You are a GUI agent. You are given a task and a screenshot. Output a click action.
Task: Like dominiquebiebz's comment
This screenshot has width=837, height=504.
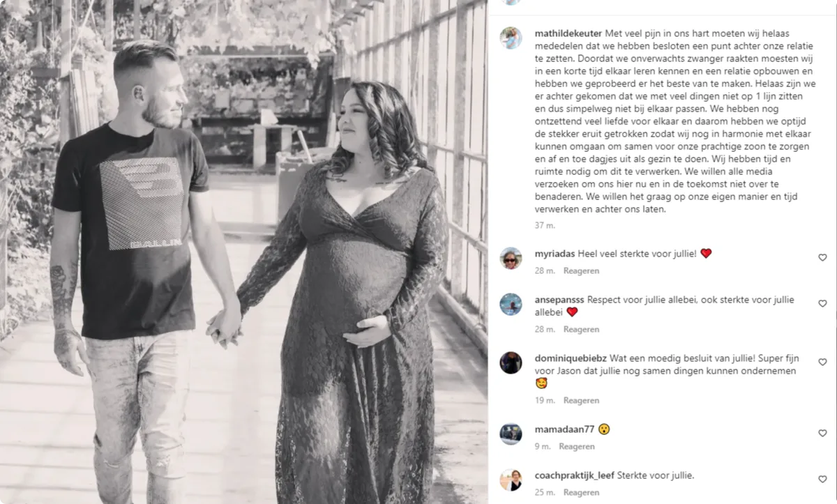pyautogui.click(x=822, y=362)
